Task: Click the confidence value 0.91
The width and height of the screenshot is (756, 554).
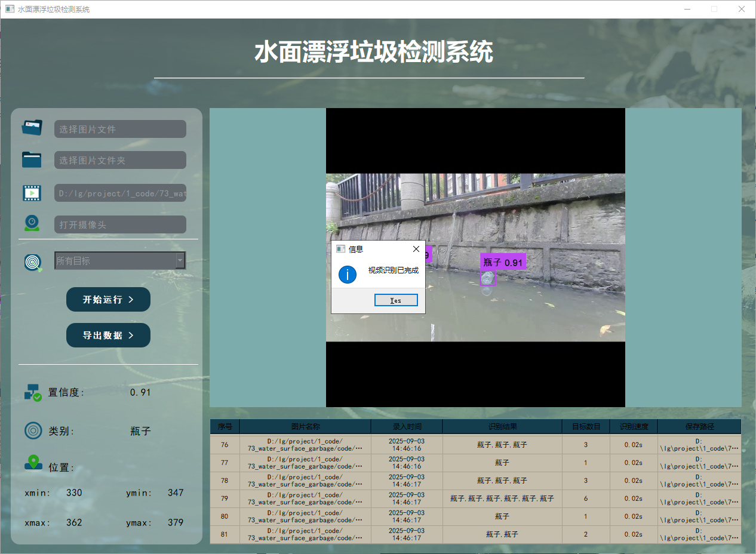Action: coord(140,392)
